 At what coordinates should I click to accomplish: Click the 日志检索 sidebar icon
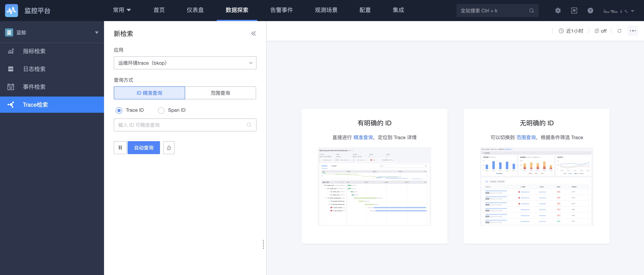[11, 69]
